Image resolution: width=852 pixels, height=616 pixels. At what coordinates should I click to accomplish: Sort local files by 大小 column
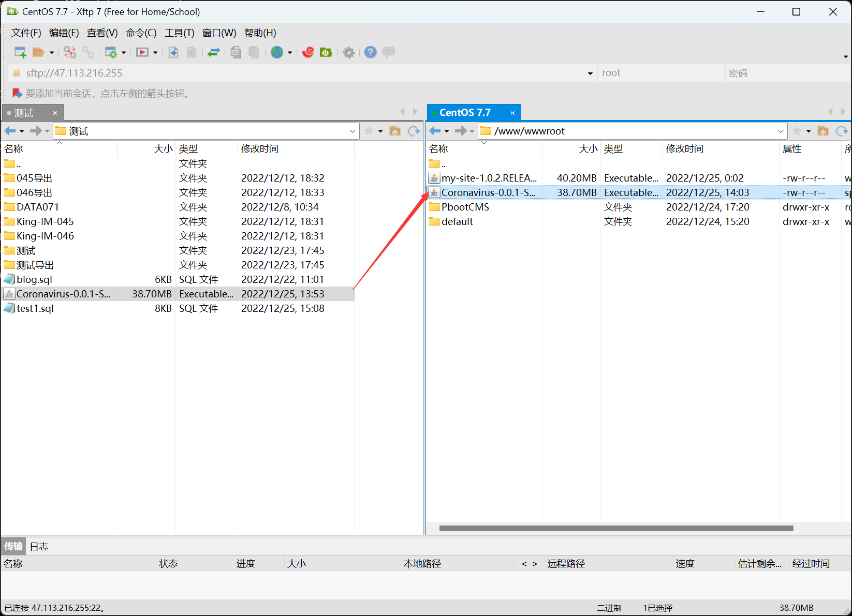click(x=146, y=149)
